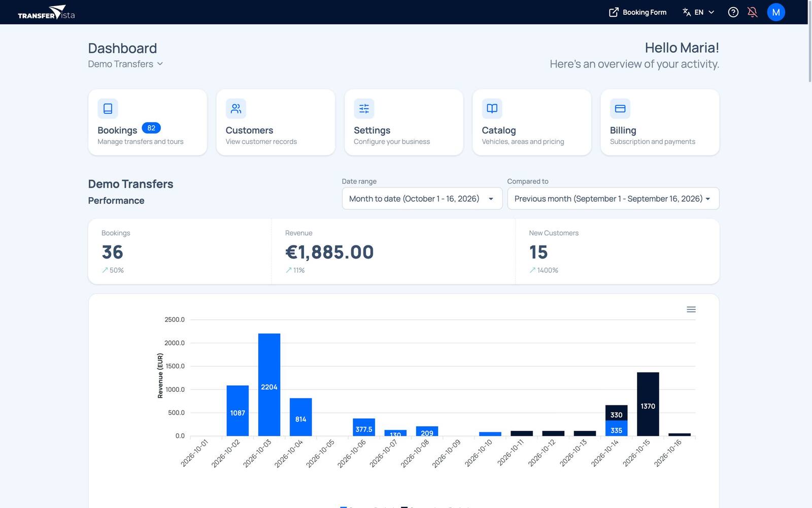This screenshot has width=812, height=508.
Task: Click the Billing card credit card icon
Action: pos(620,109)
